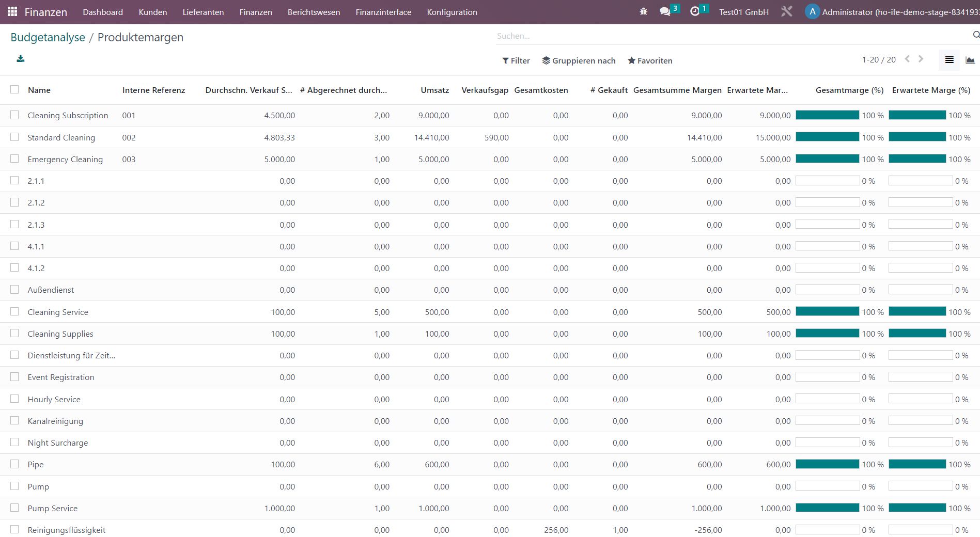
Task: Toggle the select-all header checkbox
Action: [x=14, y=89]
